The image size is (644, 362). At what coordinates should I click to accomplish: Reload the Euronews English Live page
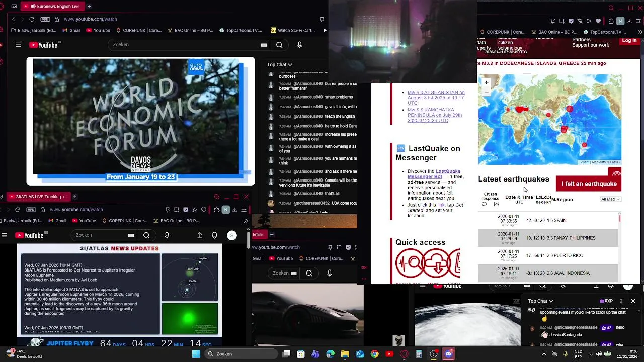click(32, 19)
